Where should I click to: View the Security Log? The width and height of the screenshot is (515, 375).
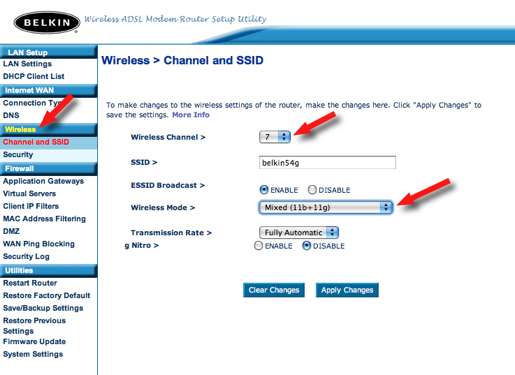pyautogui.click(x=26, y=257)
